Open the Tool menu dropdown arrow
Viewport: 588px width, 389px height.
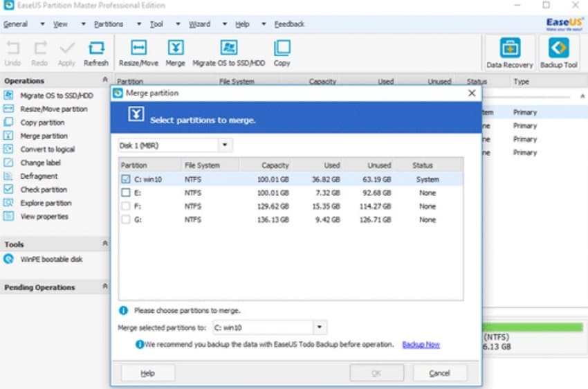pos(178,24)
